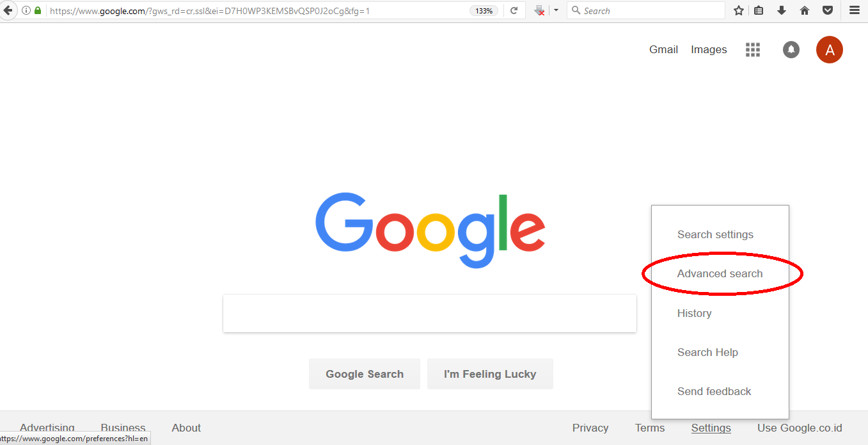Go back with the back arrow
Image resolution: width=868 pixels, height=445 pixels.
coord(8,10)
